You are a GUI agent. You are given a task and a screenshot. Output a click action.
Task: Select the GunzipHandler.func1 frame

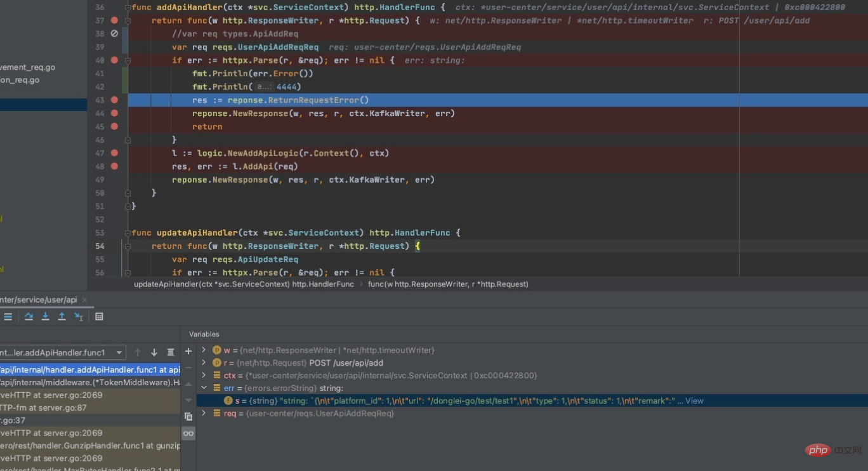[x=90, y=446]
